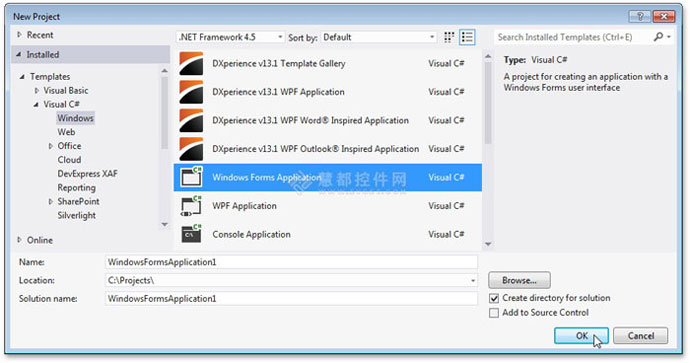Click the template list scroll up arrow

point(488,56)
